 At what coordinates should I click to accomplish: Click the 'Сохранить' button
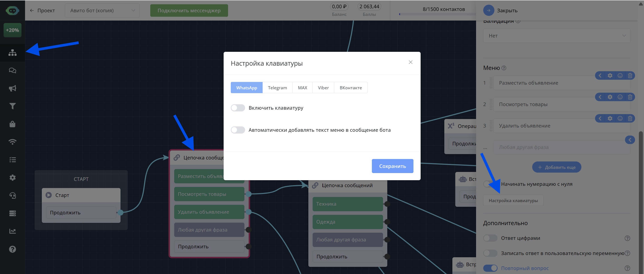pos(392,166)
